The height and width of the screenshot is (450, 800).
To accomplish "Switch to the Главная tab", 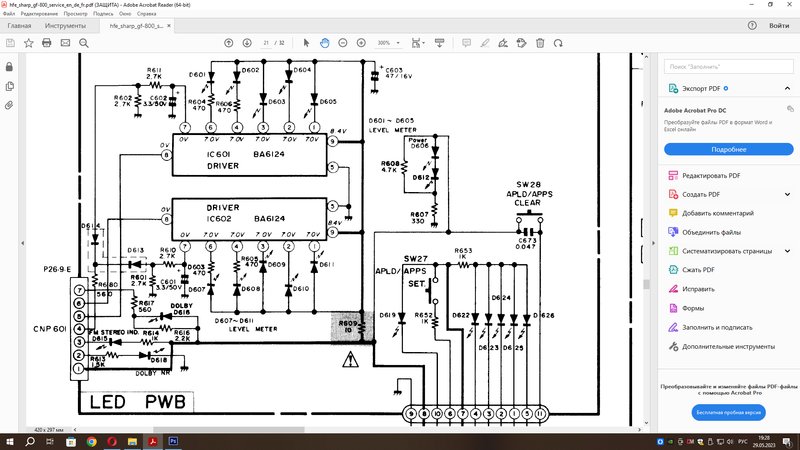I will (x=19, y=26).
